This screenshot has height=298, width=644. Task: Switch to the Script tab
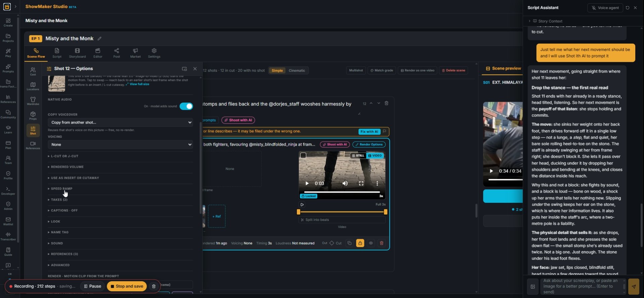coord(57,53)
